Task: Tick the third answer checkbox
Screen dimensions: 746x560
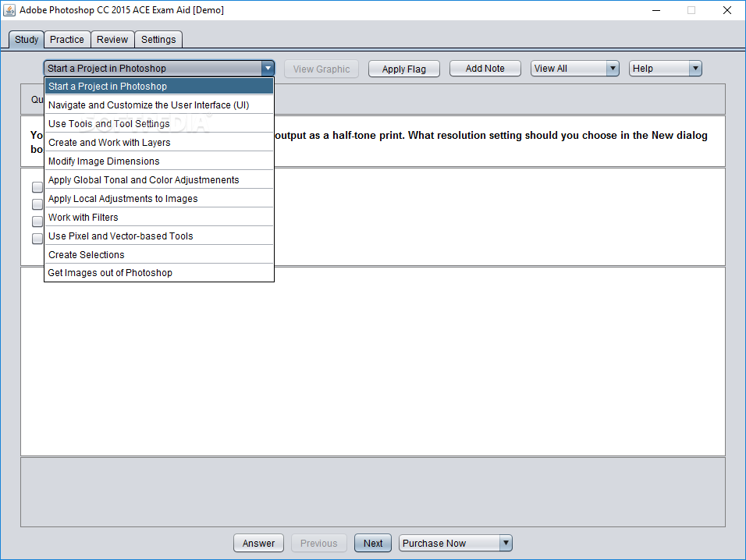Action: 37,222
